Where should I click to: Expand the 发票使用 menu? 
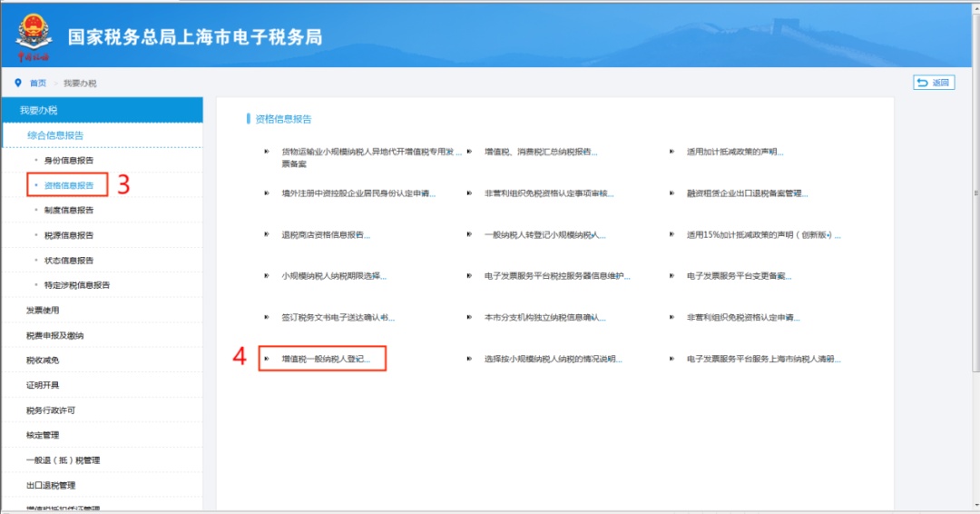pos(43,311)
